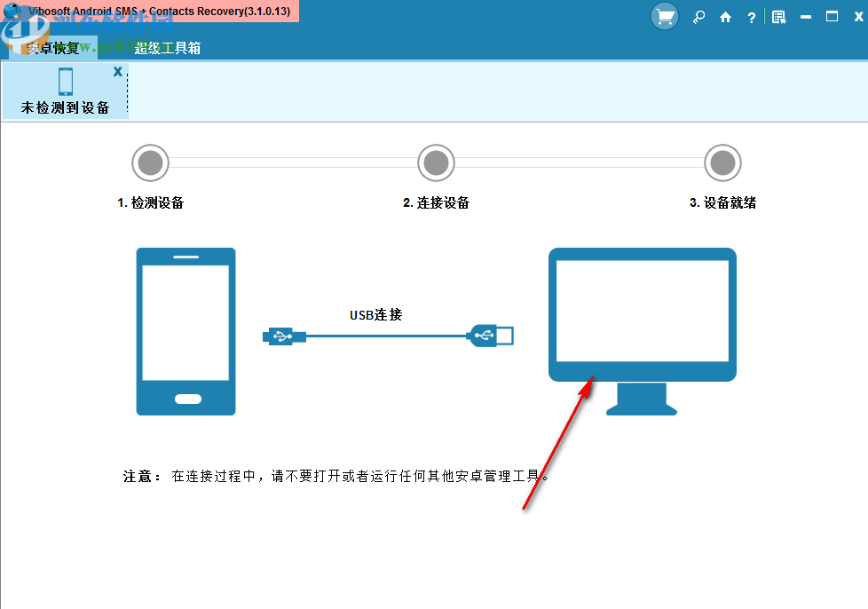The height and width of the screenshot is (609, 868).
Task: Open the help question mark icon
Action: coord(751,17)
